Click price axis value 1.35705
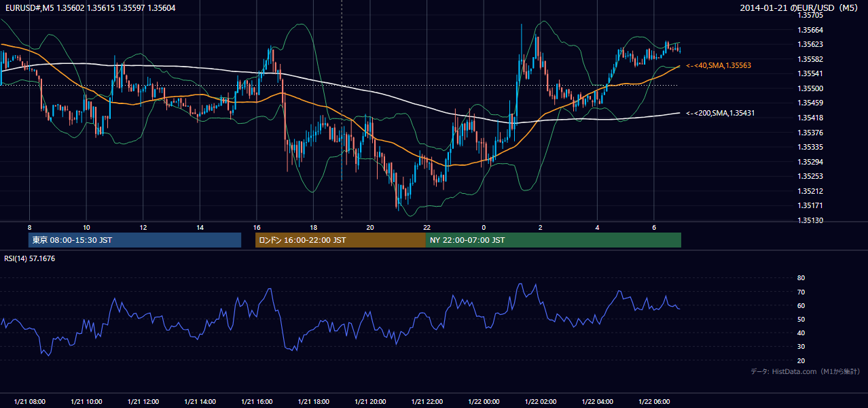Screen dimensions: 868x408 tap(810, 15)
